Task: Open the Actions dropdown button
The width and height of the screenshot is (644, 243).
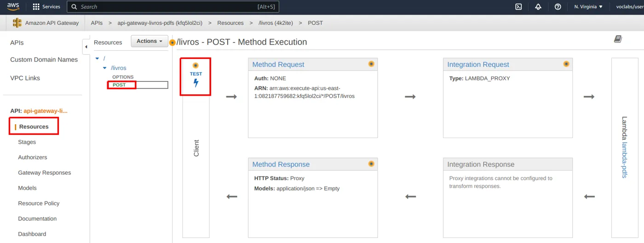Action: click(149, 41)
